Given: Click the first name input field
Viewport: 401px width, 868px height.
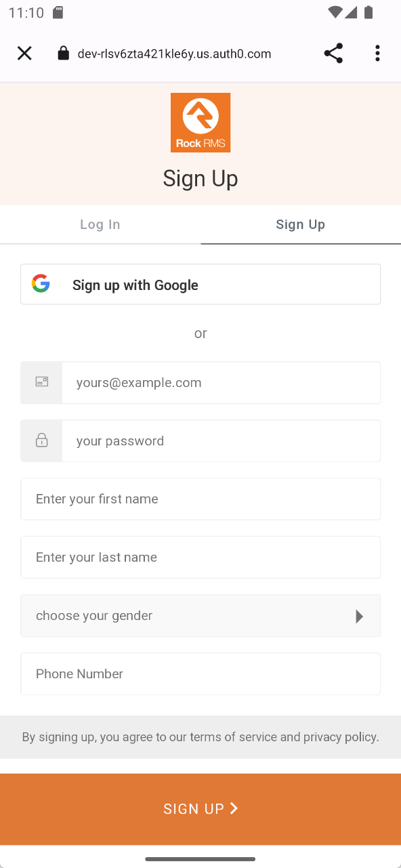Looking at the screenshot, I should [200, 499].
